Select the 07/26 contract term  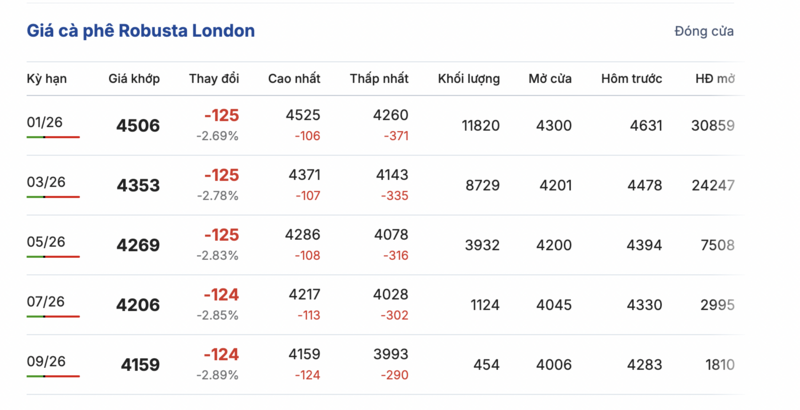coord(45,302)
